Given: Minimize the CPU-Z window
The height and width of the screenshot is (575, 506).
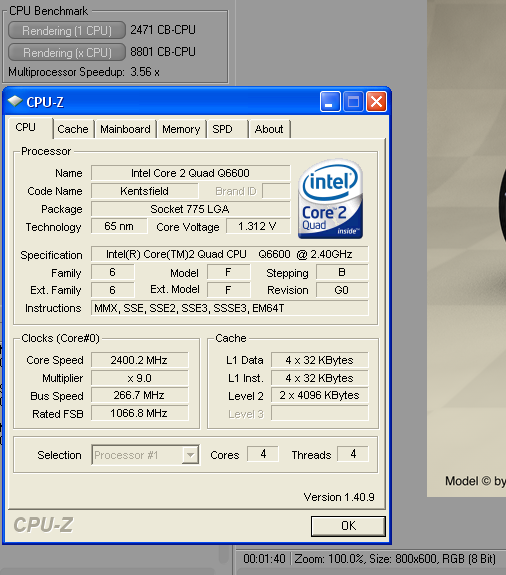Looking at the screenshot, I should click(330, 102).
